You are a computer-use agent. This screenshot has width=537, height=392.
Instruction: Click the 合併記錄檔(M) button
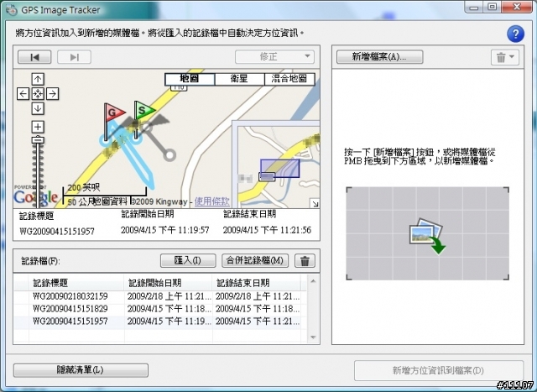point(255,261)
